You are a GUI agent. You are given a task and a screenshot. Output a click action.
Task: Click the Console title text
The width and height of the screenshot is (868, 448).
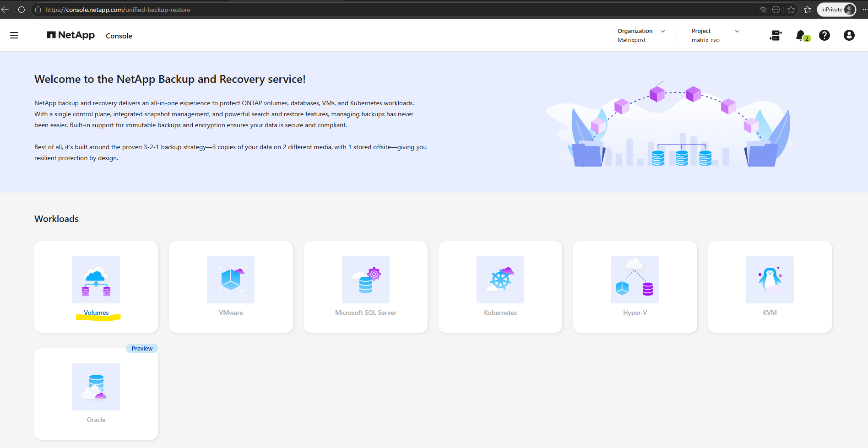(119, 36)
